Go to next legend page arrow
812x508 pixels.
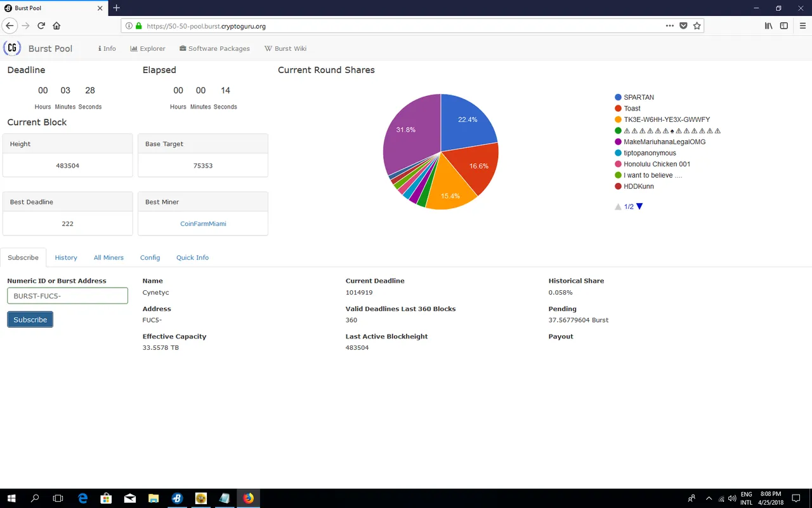pyautogui.click(x=639, y=206)
